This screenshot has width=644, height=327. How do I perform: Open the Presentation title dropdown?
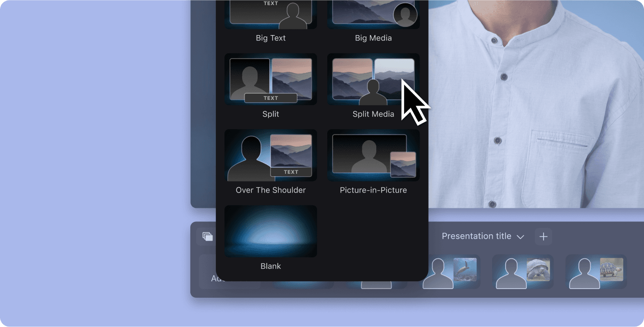476,236
